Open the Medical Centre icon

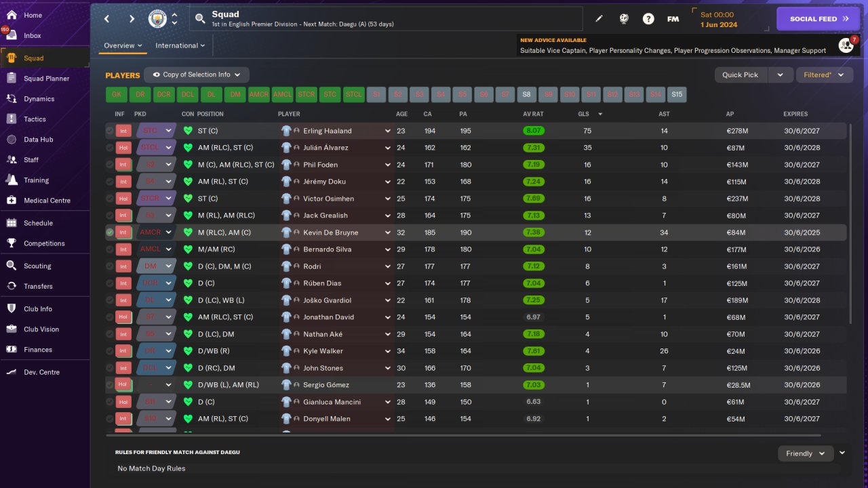pos(12,201)
